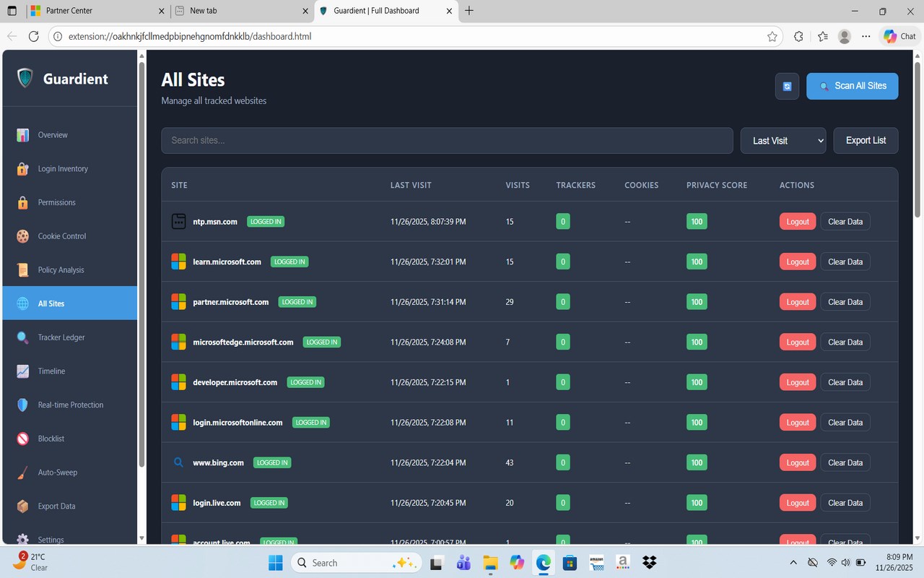Click the site name login.microsoftonline.com
924x578 pixels.
tap(237, 423)
